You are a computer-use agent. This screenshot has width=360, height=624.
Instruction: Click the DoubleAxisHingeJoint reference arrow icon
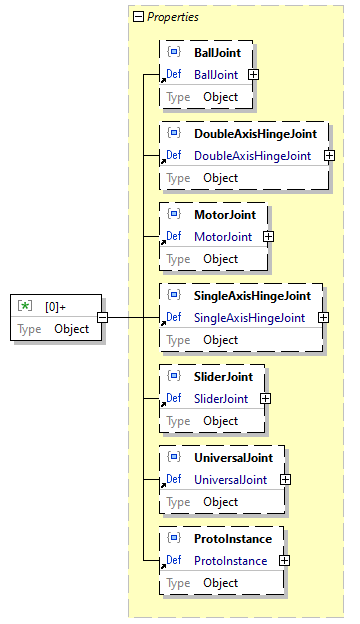tap(163, 161)
